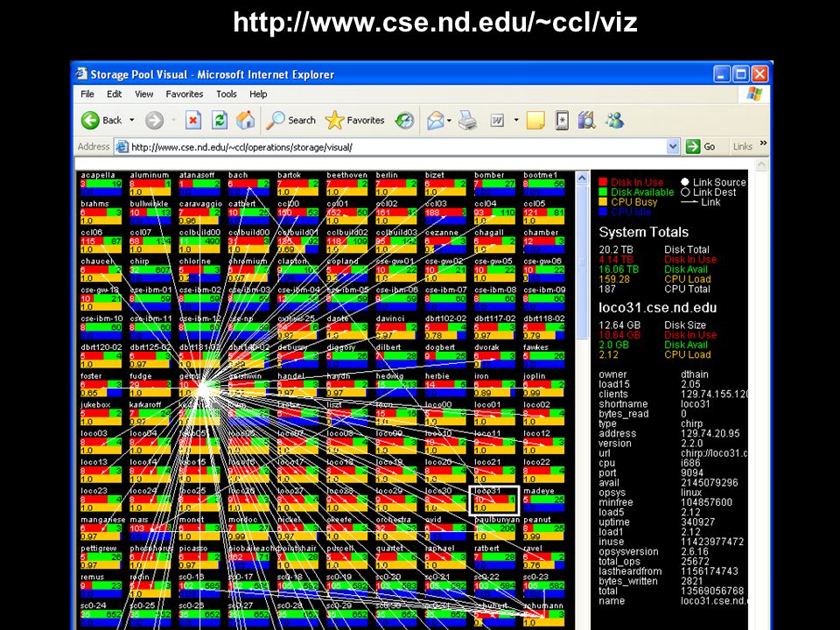Click the storage grid scrollbar up arrow
Viewport: 840px width, 630px height.
(x=583, y=178)
